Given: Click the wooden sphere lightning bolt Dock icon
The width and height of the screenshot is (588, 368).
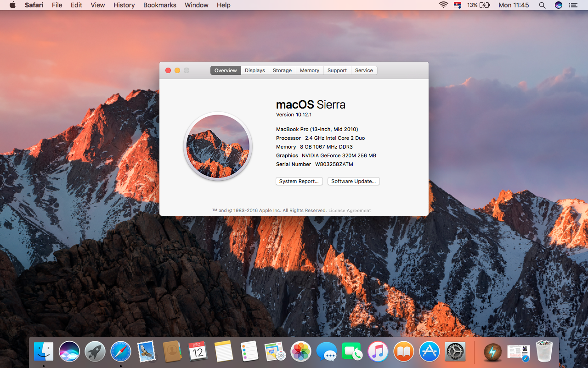Looking at the screenshot, I should click(x=493, y=352).
